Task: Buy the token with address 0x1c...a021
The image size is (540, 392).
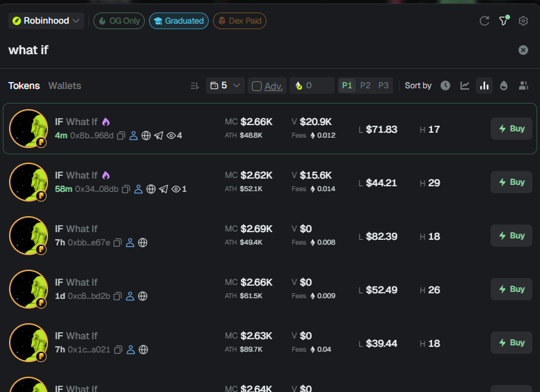Action: 511,343
